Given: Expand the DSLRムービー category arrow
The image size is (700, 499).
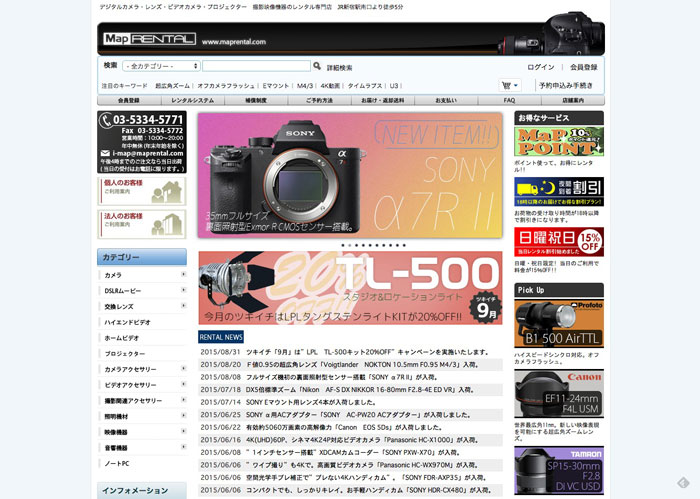Looking at the screenshot, I should pos(183,290).
